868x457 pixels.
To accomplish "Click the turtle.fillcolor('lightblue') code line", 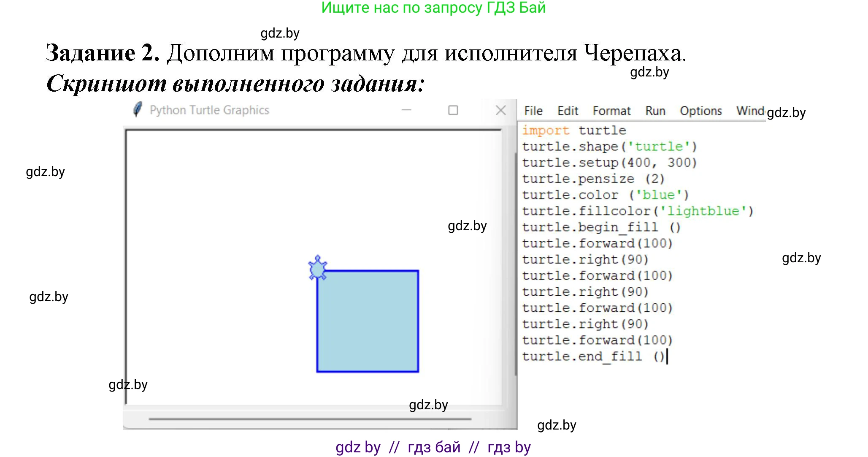I will pos(637,211).
